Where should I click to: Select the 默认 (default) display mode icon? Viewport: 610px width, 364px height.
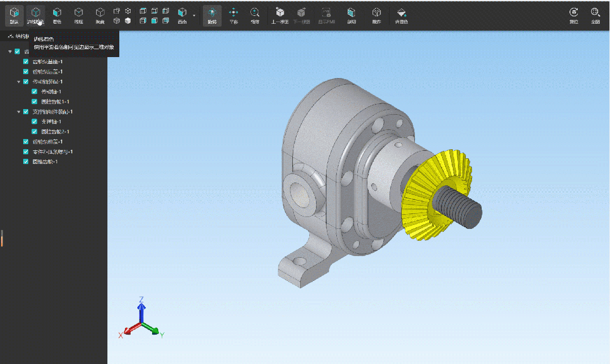[x=14, y=15]
